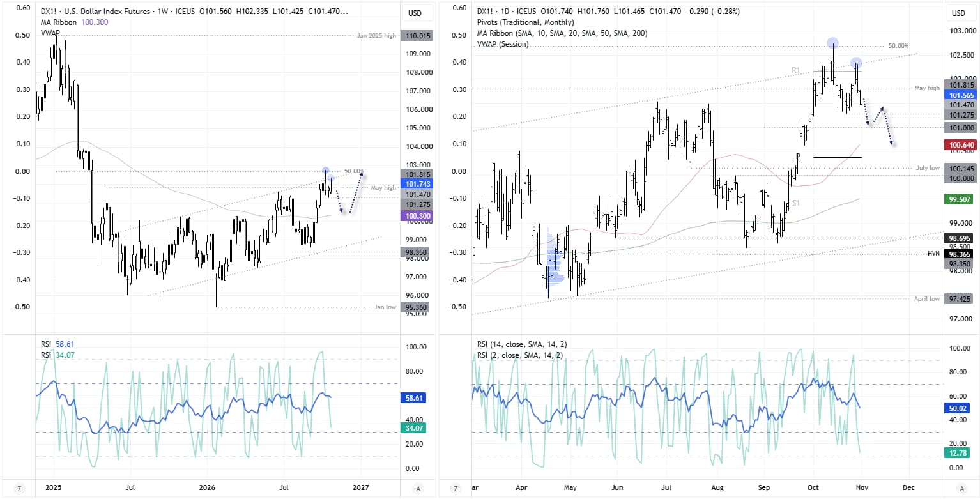Click the S1 pivot level label
Screen dimensions: 980x499
tap(797, 202)
